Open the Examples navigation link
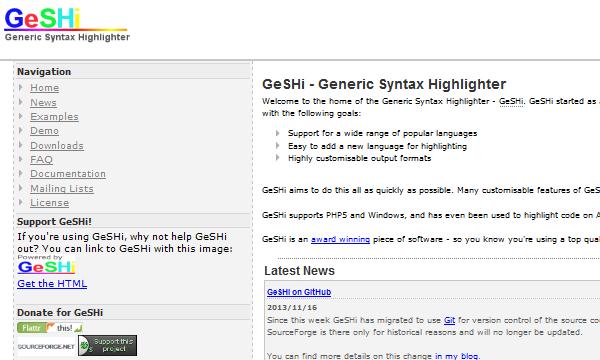The height and width of the screenshot is (360, 600). pos(54,117)
